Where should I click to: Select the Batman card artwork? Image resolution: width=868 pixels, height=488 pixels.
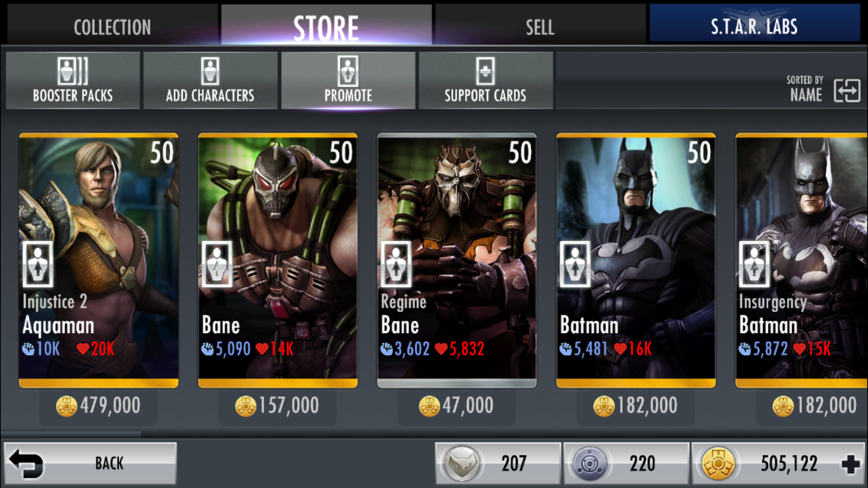click(636, 260)
